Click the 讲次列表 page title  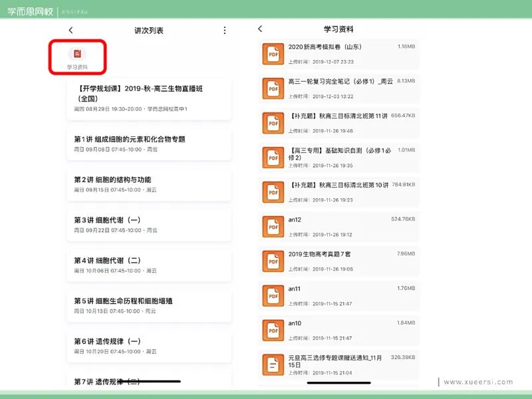149,31
